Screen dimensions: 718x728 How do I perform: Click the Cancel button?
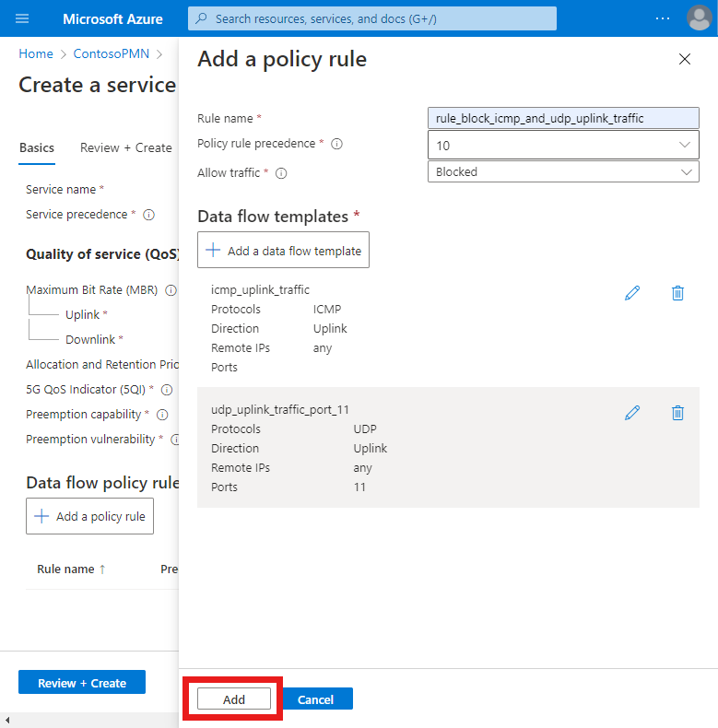pos(316,699)
